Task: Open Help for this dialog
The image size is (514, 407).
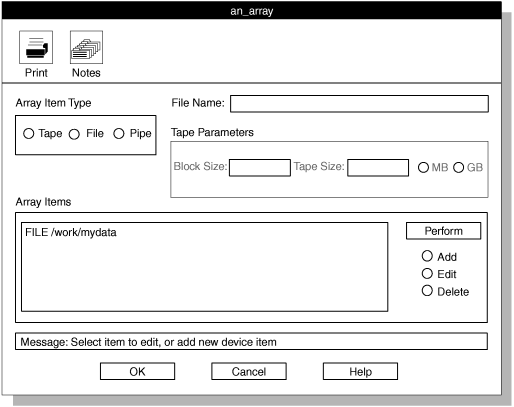Action: (360, 371)
